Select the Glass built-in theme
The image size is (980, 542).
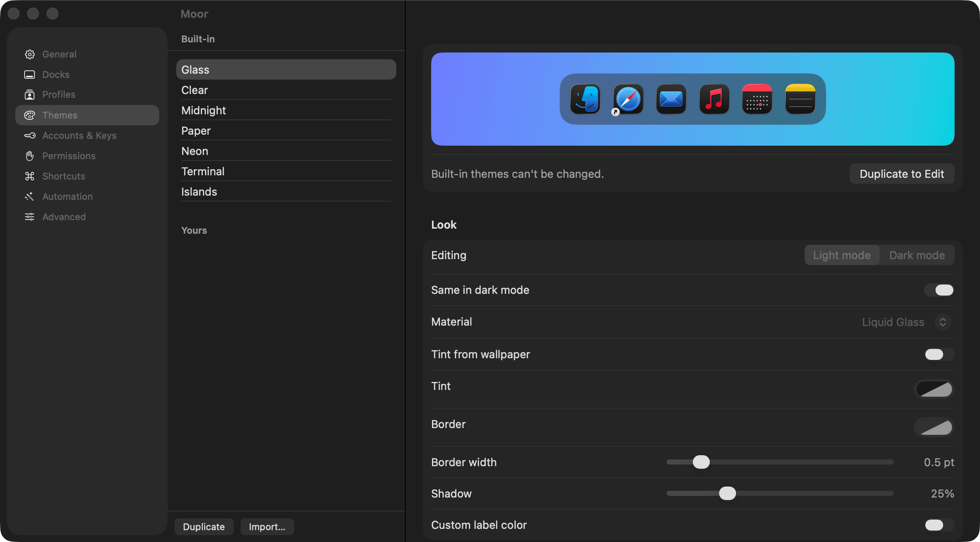pos(286,69)
